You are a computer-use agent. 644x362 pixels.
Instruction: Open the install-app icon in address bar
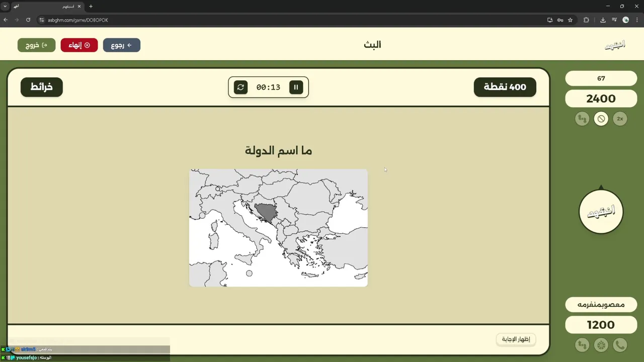point(550,20)
